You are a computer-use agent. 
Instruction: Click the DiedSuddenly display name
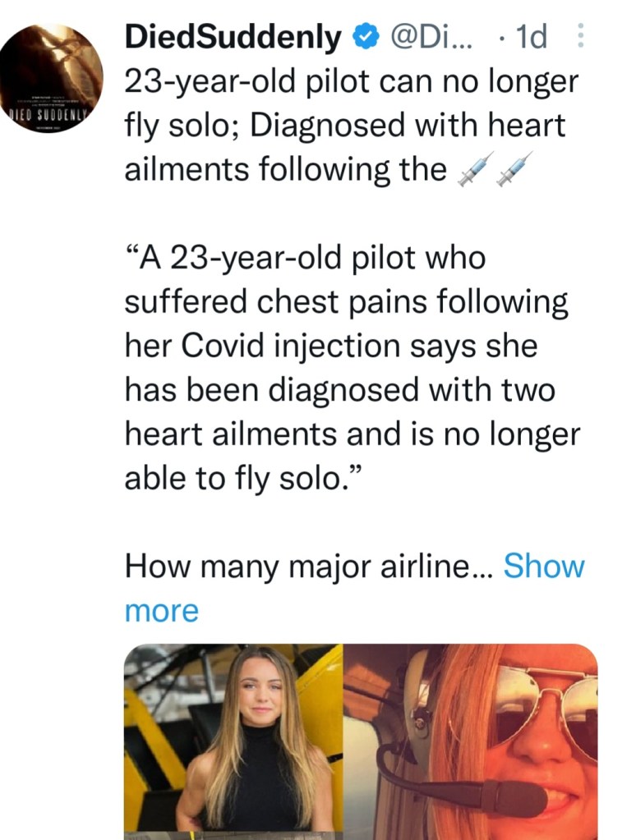[233, 37]
